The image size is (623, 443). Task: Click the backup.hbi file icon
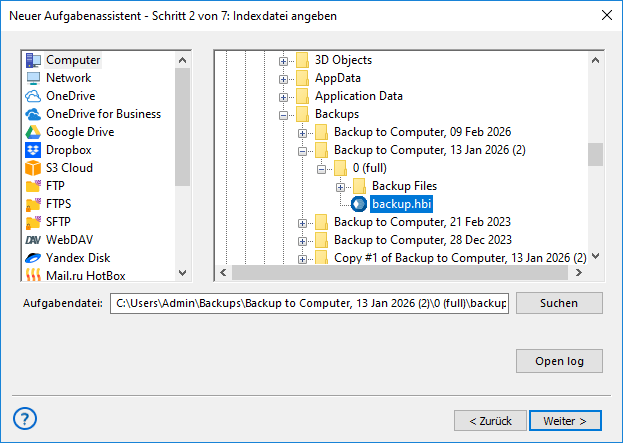coord(359,204)
